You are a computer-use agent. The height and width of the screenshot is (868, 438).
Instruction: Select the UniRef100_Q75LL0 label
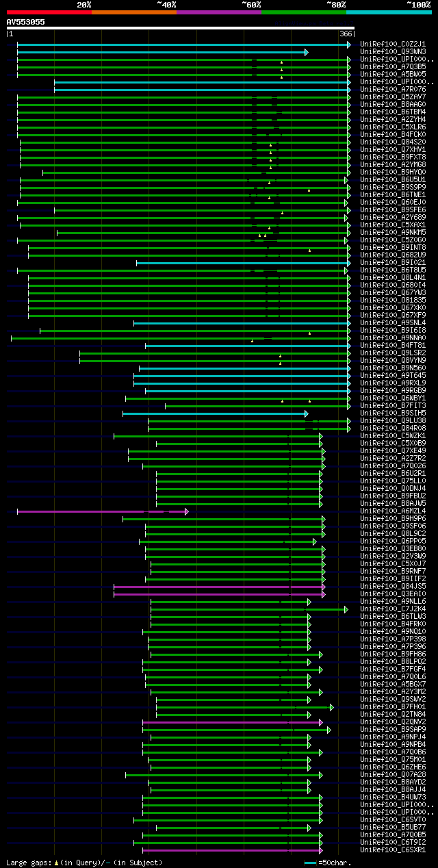pyautogui.click(x=393, y=481)
